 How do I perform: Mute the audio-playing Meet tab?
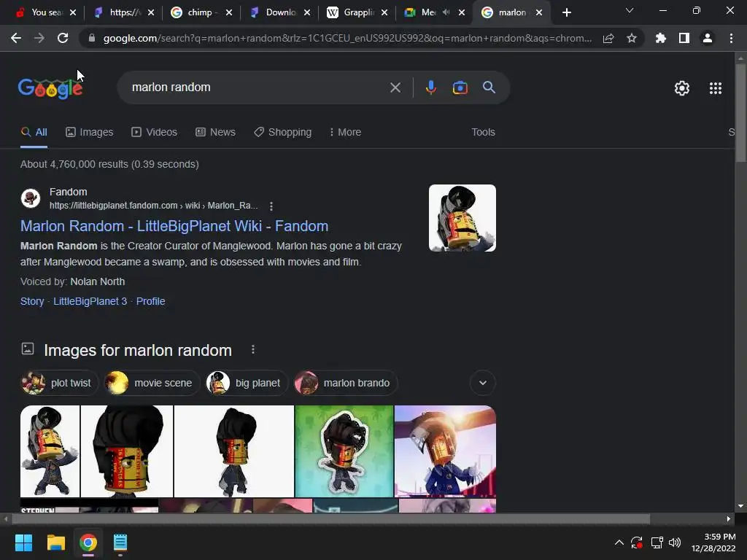click(x=446, y=12)
